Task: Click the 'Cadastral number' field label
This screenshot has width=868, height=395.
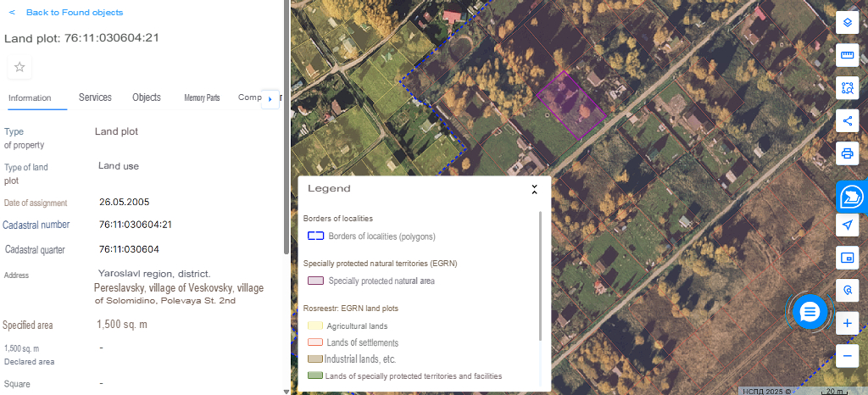Action: point(36,225)
